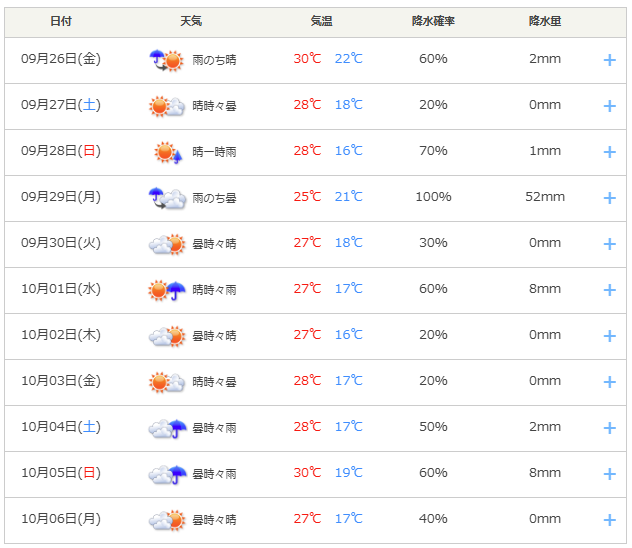
Task: Expand the 09月26日(金) row with plus
Action: tap(609, 60)
